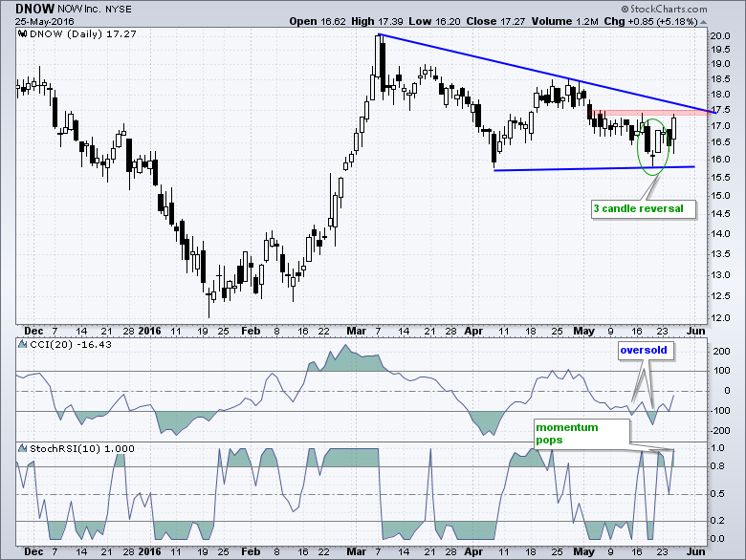
Task: Click the '3 candle reversal' annotation box
Action: coord(644,209)
